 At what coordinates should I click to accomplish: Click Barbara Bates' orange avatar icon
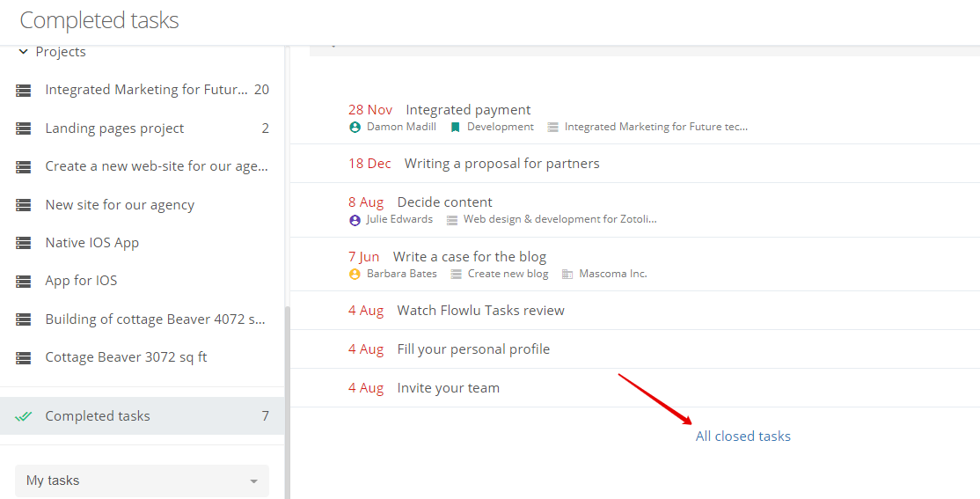pos(355,274)
